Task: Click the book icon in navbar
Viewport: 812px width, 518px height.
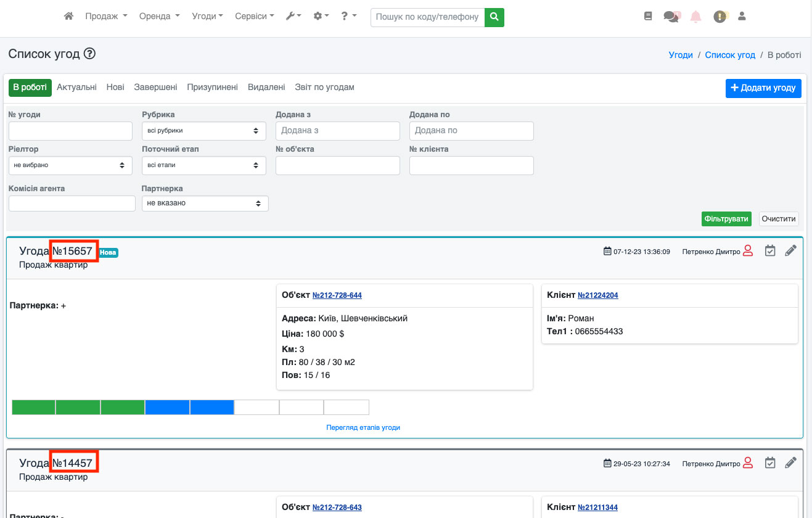Action: 647,17
